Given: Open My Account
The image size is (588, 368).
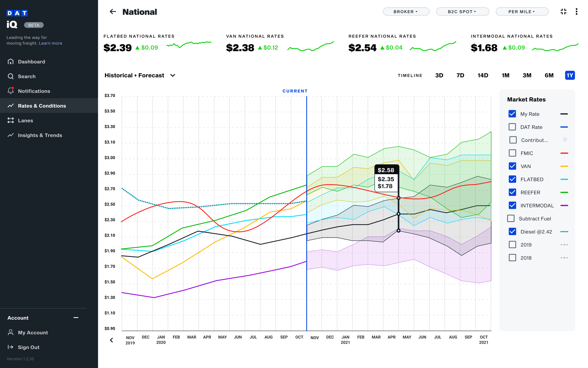Looking at the screenshot, I should (33, 332).
